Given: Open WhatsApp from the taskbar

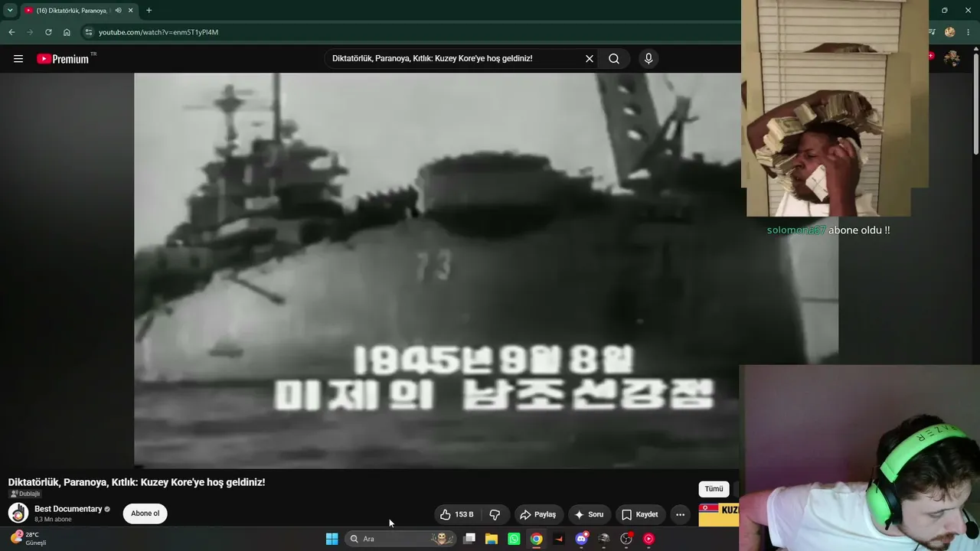Looking at the screenshot, I should click(x=514, y=539).
